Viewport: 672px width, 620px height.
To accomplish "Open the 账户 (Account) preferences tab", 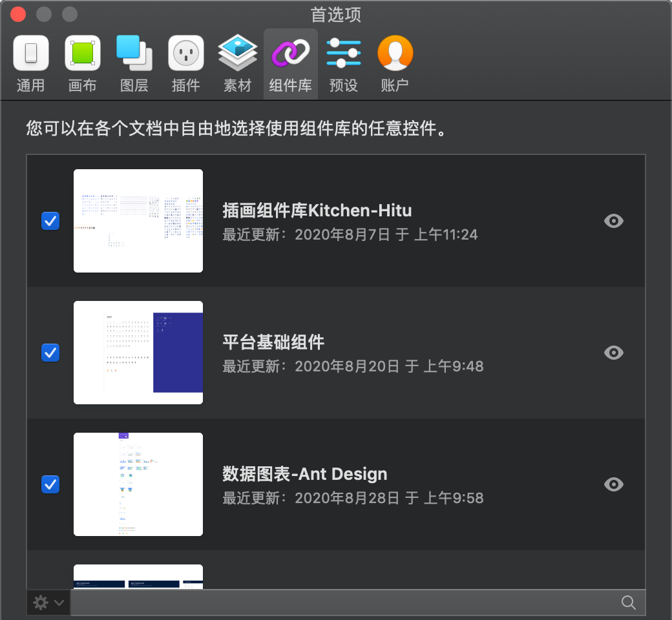I will (x=395, y=64).
